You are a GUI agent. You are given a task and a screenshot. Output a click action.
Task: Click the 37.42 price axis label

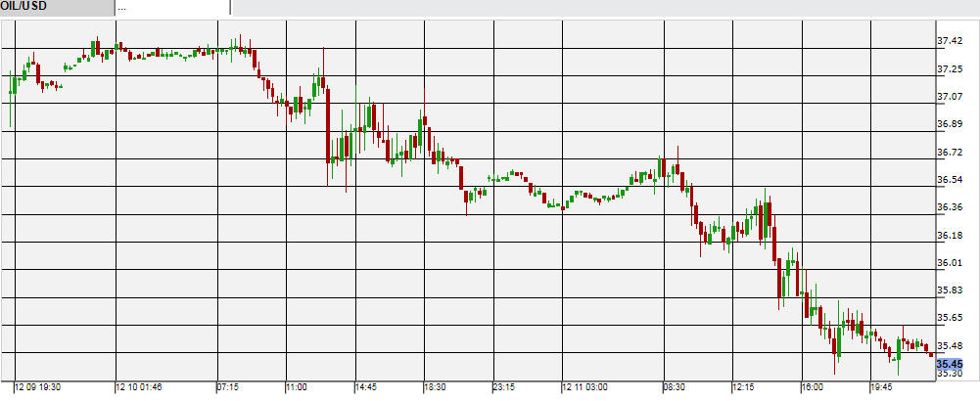pos(950,42)
